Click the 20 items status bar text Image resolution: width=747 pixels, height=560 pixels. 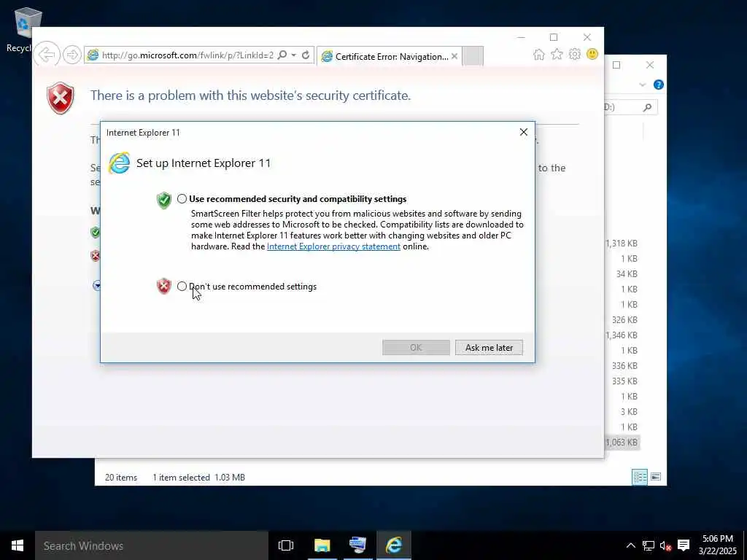121,477
